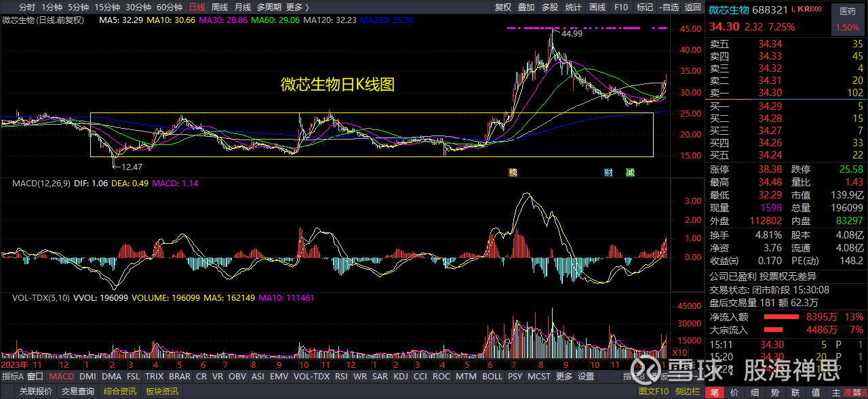Select the VOL-TDX indicator tab

point(311,377)
